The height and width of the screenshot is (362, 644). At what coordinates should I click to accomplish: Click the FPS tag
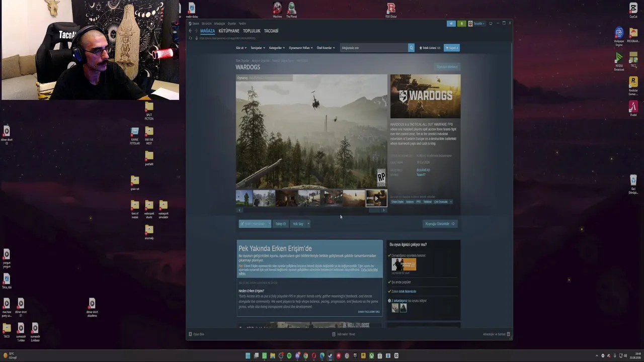click(418, 202)
